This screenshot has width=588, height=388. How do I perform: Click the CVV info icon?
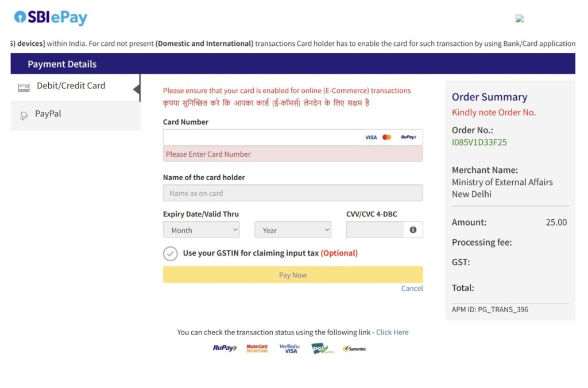click(x=413, y=230)
